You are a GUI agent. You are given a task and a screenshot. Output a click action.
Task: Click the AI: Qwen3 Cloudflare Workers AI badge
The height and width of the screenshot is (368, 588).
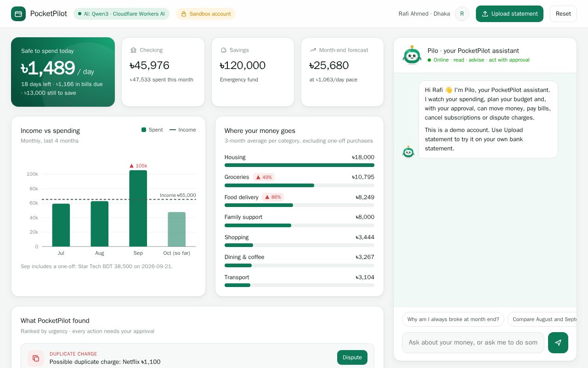click(121, 14)
